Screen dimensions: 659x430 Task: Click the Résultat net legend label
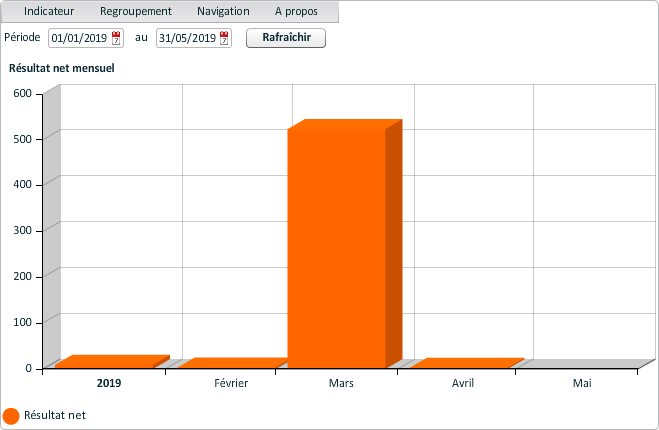pos(55,415)
